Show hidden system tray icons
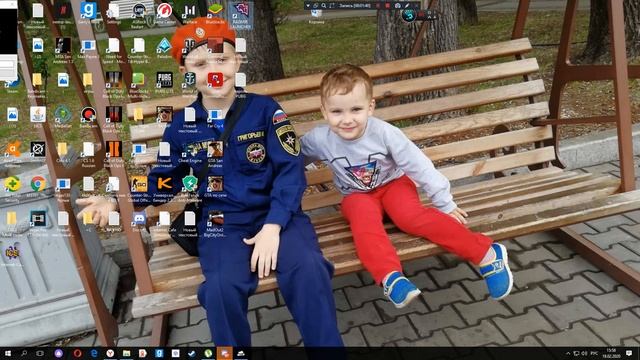640x360 pixels. coord(568,353)
